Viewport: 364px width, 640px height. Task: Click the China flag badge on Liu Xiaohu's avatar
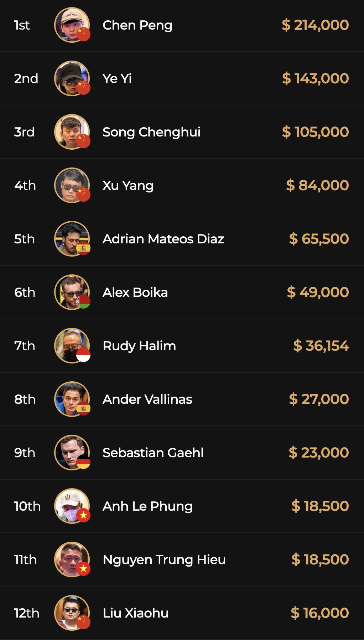[83, 622]
